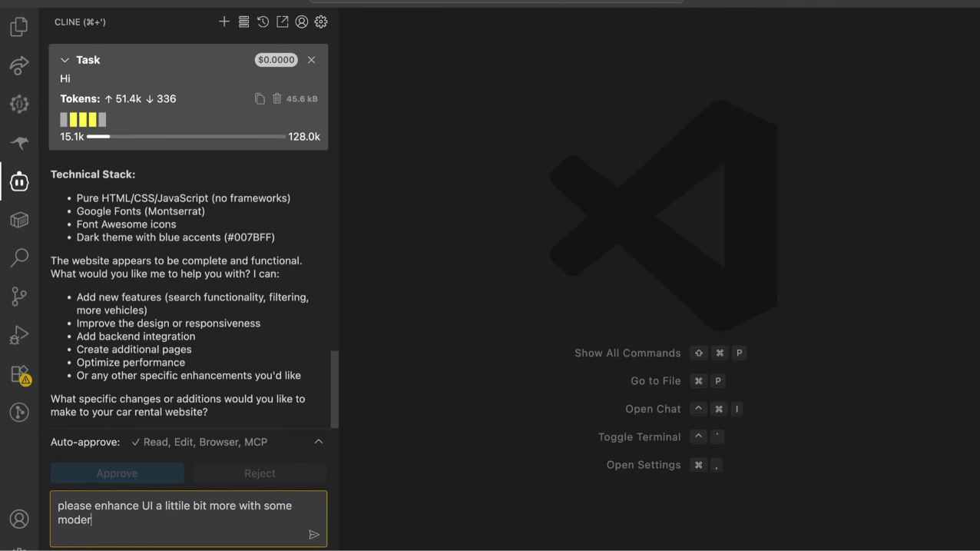
Task: Click 'Optimize performance' bullet
Action: (131, 363)
